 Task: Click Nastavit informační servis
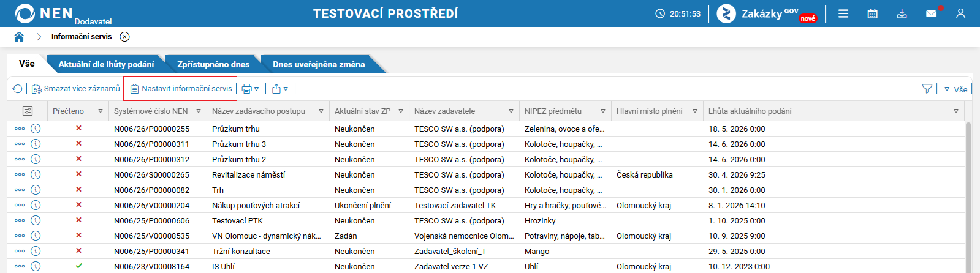click(181, 89)
